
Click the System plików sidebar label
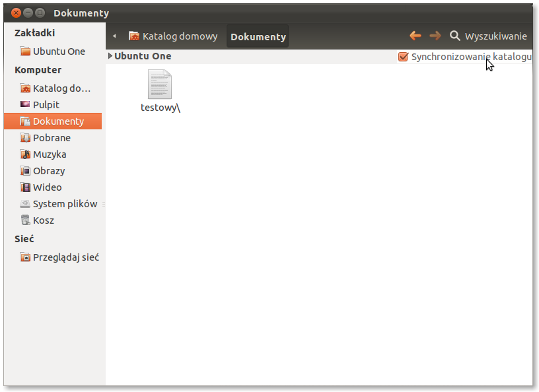click(65, 204)
